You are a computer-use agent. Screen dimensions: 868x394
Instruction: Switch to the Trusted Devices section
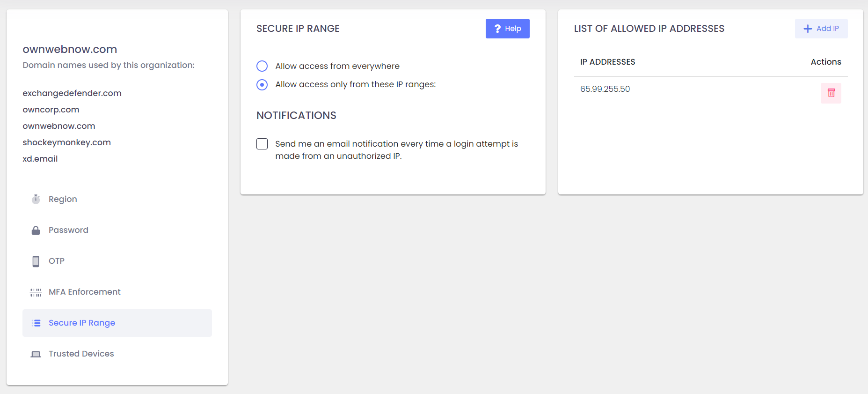[x=81, y=354]
